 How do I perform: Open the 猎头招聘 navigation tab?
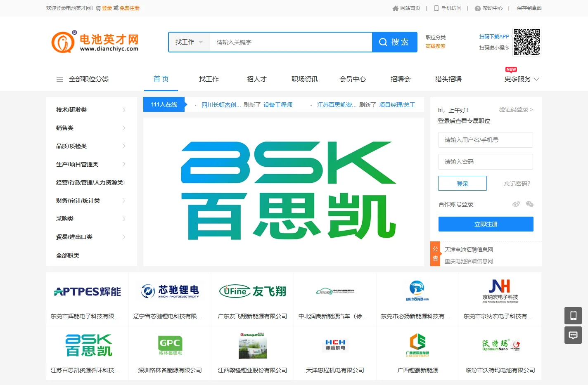click(x=448, y=79)
